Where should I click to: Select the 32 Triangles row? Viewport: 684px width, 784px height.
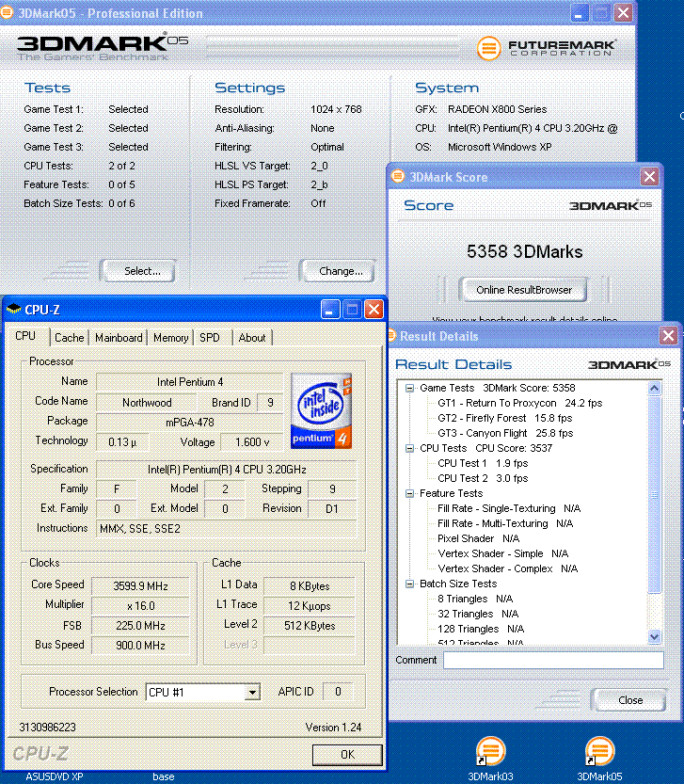point(478,614)
